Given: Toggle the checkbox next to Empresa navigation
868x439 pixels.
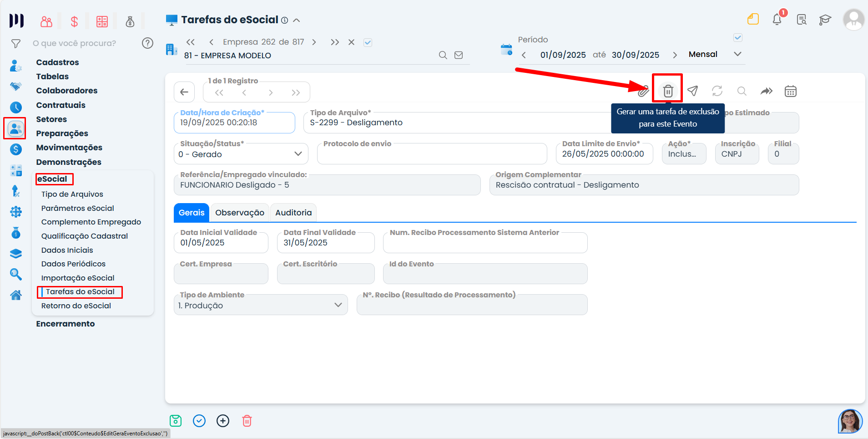Looking at the screenshot, I should tap(368, 42).
